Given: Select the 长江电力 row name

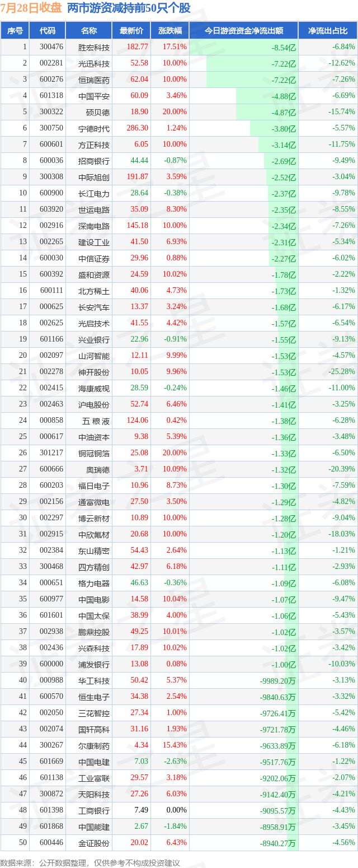Looking at the screenshot, I should coord(94,193).
